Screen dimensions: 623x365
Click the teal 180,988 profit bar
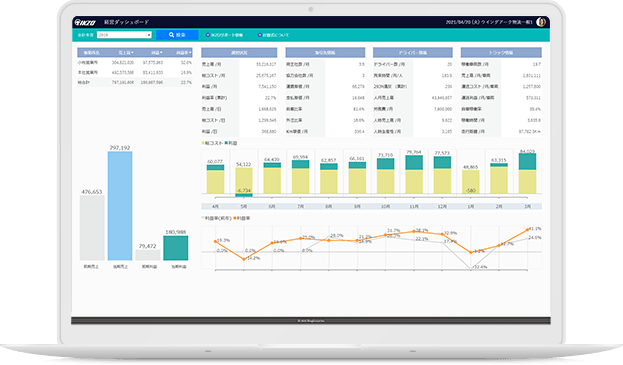tap(176, 248)
